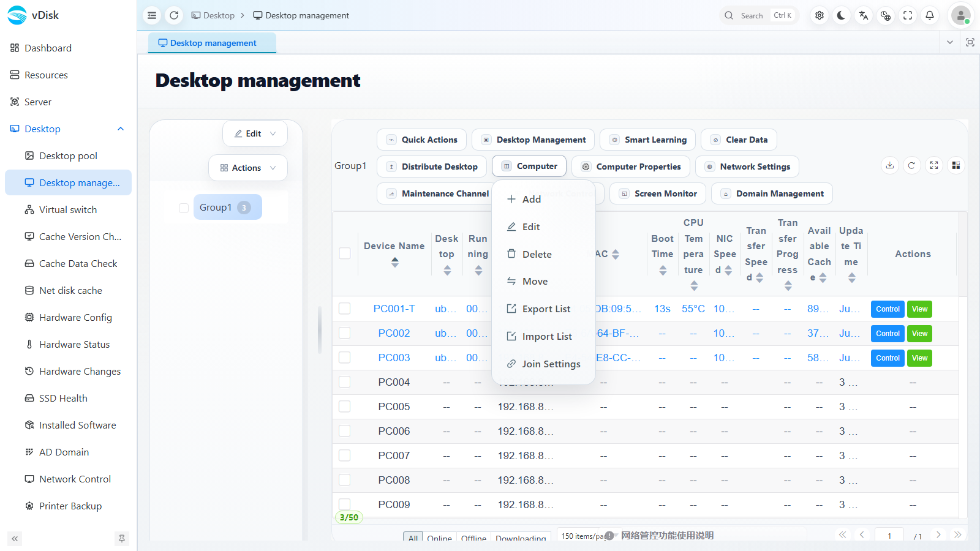Select Join Settings menu entry
Viewport: 980px width, 551px height.
point(544,364)
